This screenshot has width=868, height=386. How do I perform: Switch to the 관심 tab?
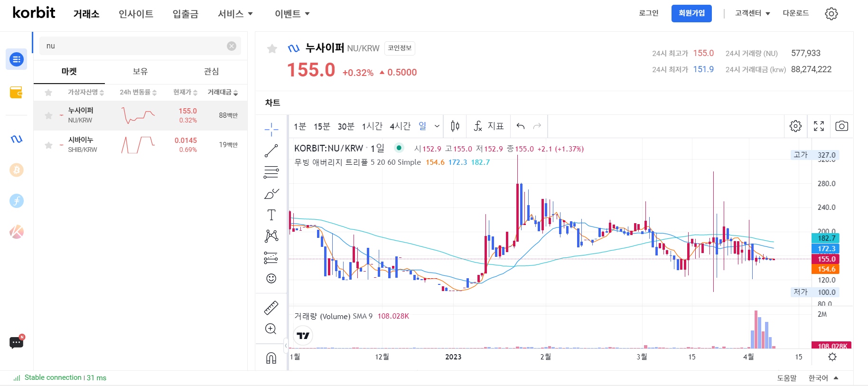coord(211,72)
